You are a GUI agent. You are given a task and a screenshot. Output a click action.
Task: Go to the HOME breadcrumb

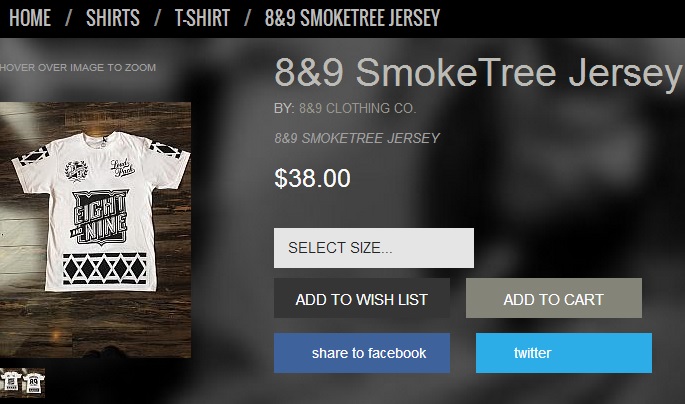coord(30,18)
